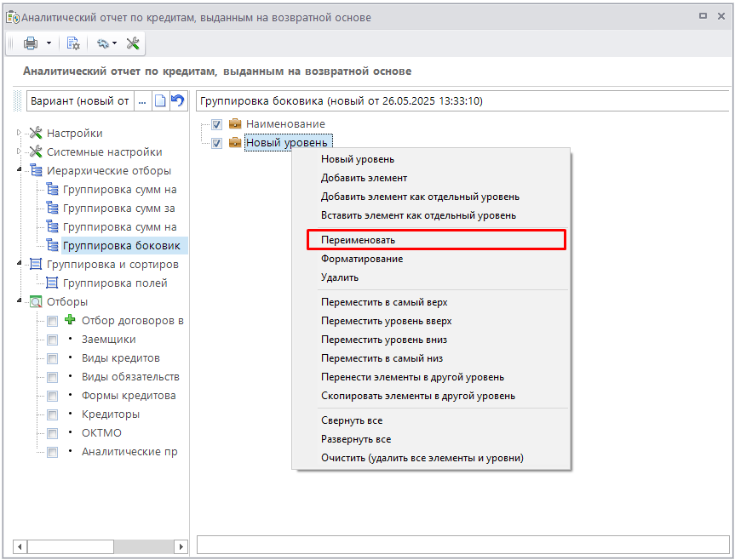Click the document settings gear icon
The width and height of the screenshot is (735, 560).
(73, 43)
